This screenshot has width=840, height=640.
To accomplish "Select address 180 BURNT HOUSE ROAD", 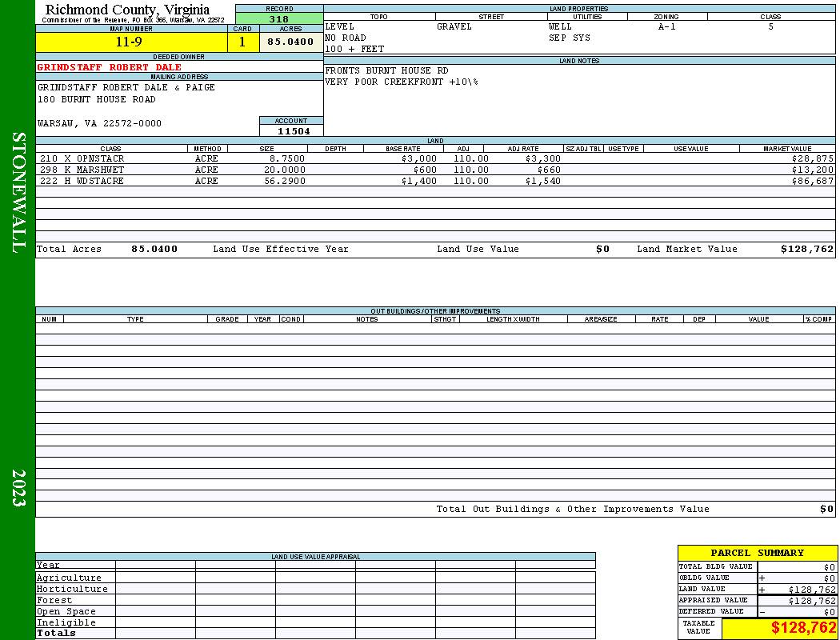I will tap(97, 100).
